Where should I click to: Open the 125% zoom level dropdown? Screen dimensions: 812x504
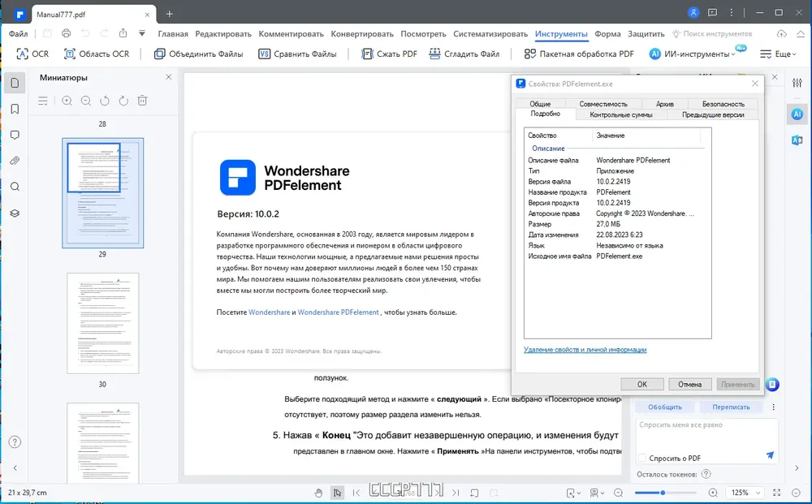point(745,493)
